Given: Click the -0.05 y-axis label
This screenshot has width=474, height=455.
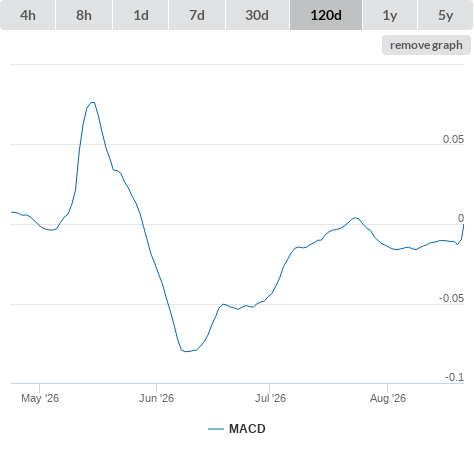Looking at the screenshot, I should click(x=451, y=298).
